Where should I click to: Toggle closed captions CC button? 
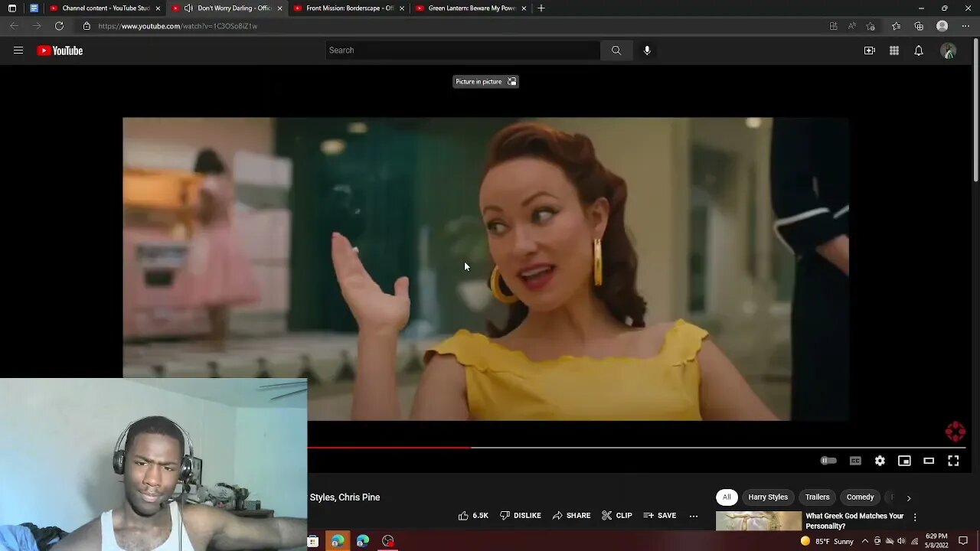click(855, 461)
